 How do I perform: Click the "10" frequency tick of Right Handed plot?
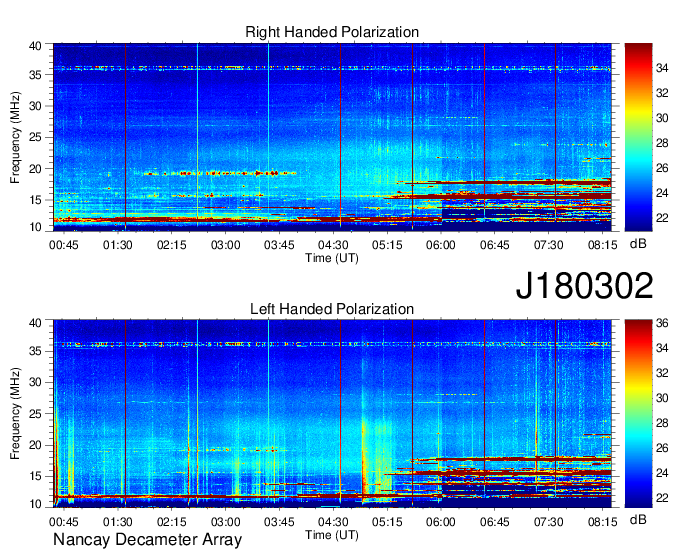coord(35,227)
